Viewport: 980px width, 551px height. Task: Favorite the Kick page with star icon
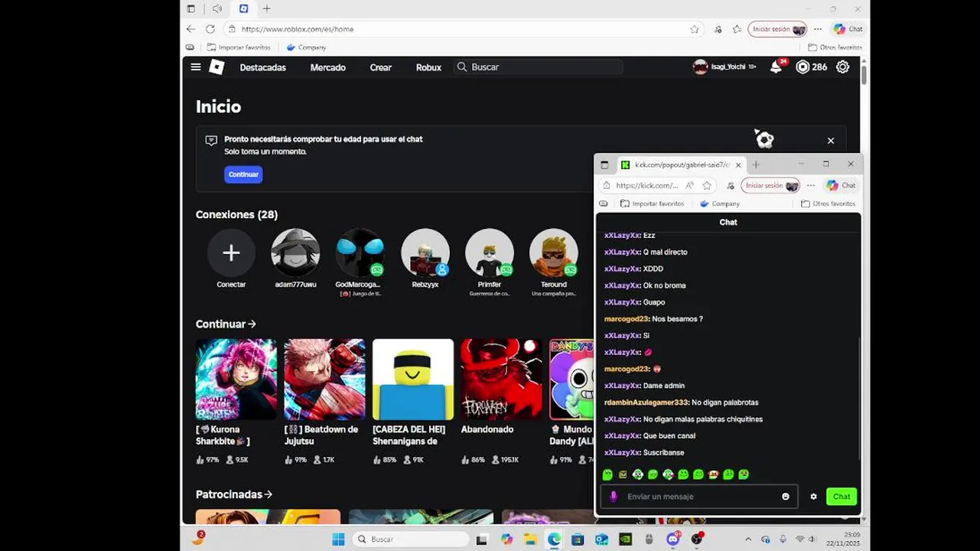click(707, 185)
